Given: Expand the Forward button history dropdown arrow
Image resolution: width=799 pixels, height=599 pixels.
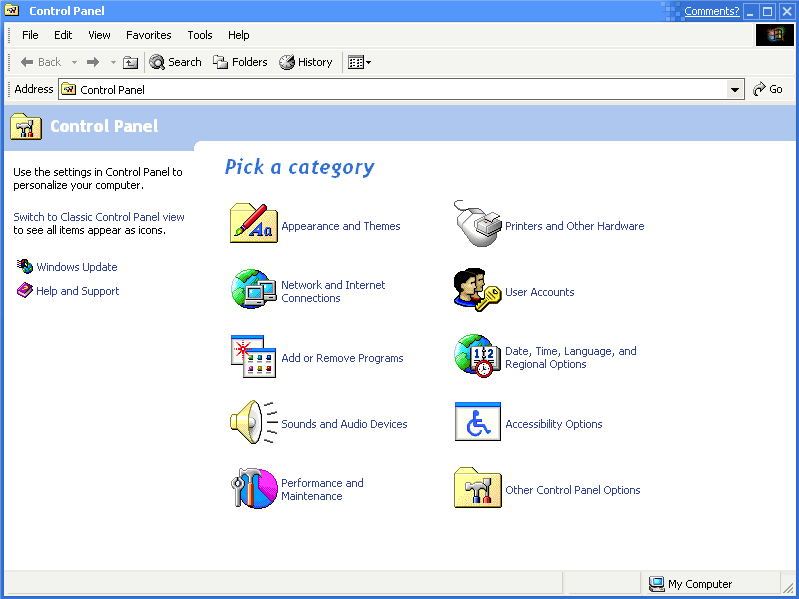Looking at the screenshot, I should tap(113, 62).
